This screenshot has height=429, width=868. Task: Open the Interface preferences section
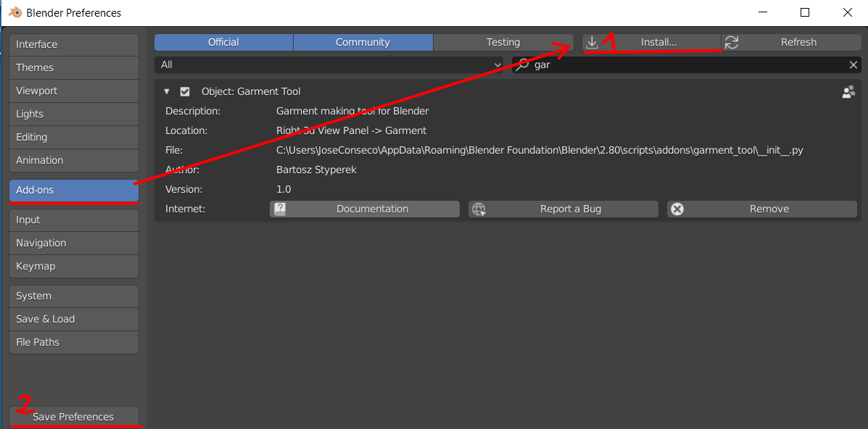click(74, 44)
